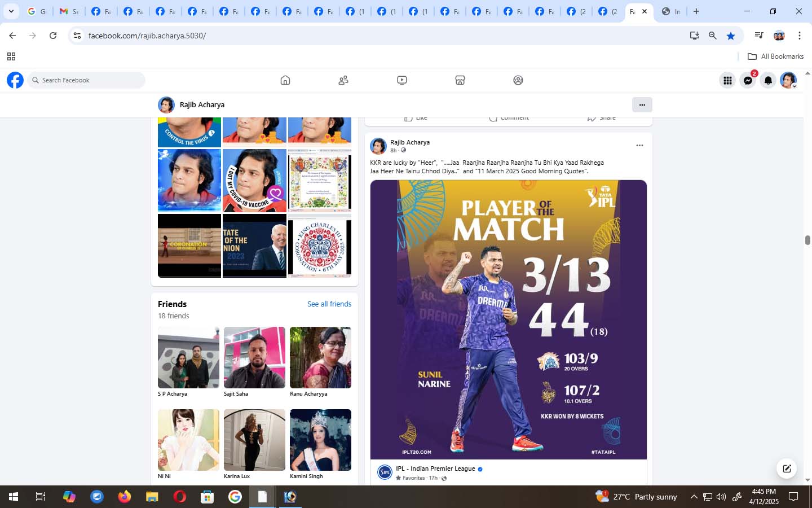Click the new message compose icon
The height and width of the screenshot is (508, 812).
(x=787, y=468)
